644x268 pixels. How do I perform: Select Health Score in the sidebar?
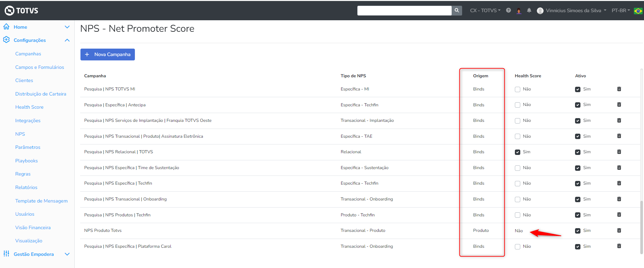click(x=29, y=107)
